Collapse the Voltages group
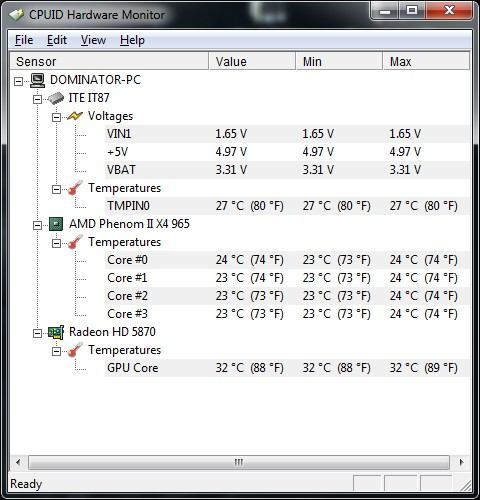This screenshot has height=500, width=480. [x=56, y=117]
